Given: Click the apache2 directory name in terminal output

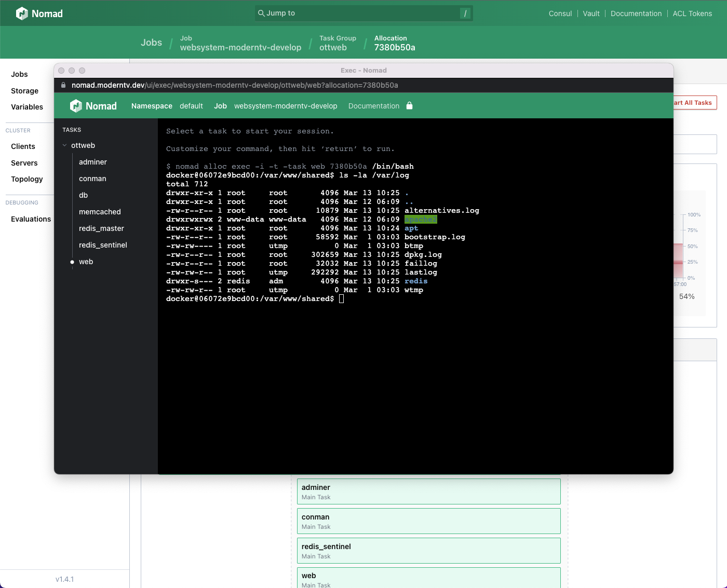Looking at the screenshot, I should click(x=421, y=220).
